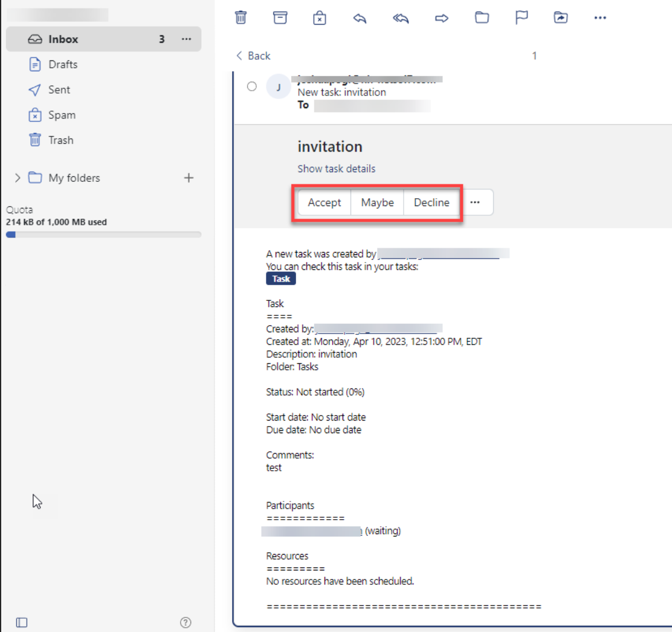This screenshot has width=672, height=632.
Task: Reply all to this email
Action: point(401,18)
